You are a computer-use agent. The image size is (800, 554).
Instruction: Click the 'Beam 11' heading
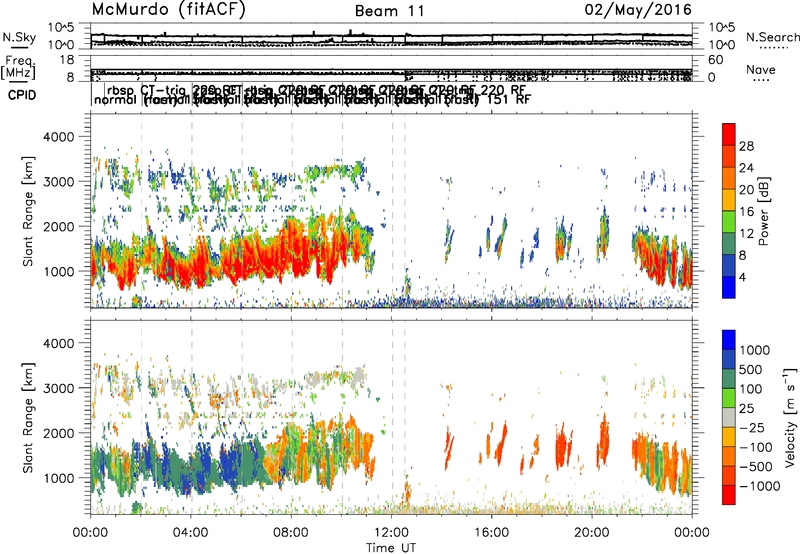[x=390, y=11]
